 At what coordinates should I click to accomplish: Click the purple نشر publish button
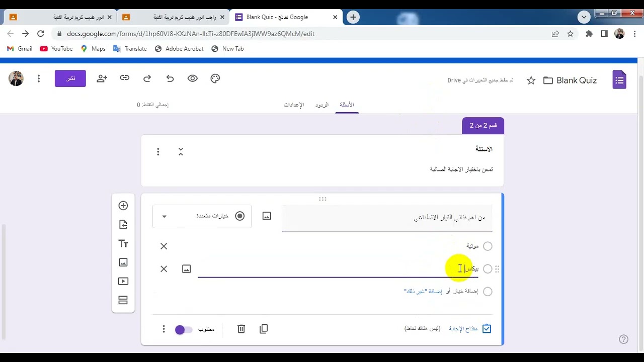pyautogui.click(x=70, y=78)
